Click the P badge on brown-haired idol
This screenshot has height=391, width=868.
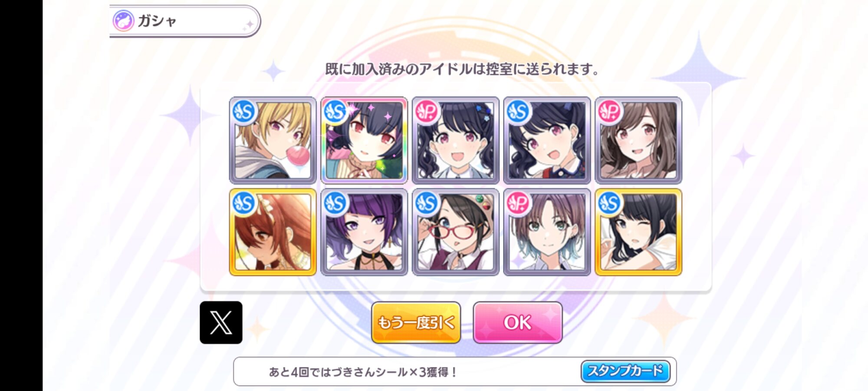coord(610,112)
